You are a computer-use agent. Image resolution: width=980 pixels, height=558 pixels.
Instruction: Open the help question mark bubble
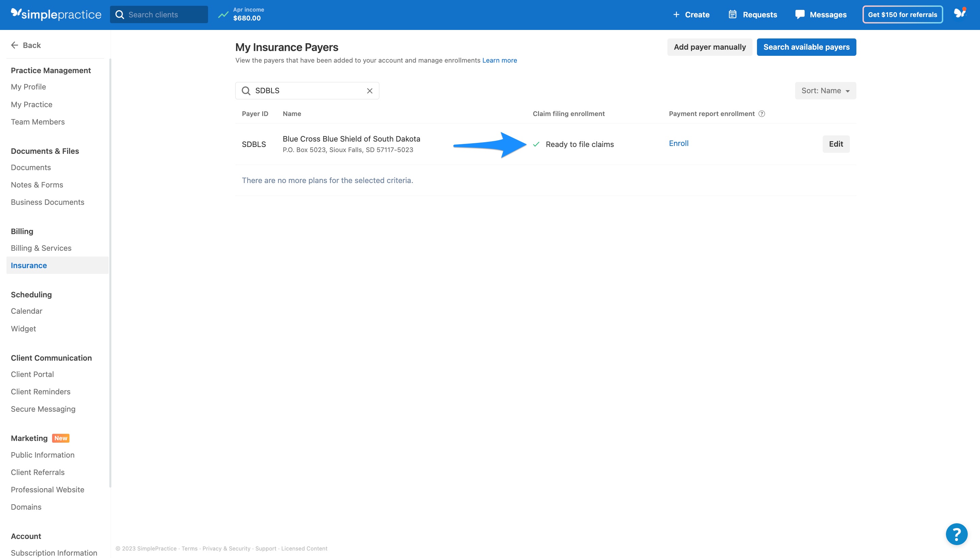tap(956, 534)
